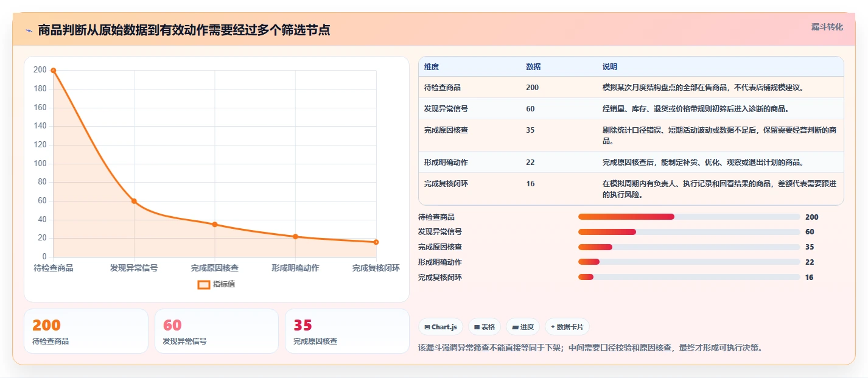This screenshot has width=868, height=378.
Task: Click progress value 16 beside 完成复核闭环
Action: [810, 278]
